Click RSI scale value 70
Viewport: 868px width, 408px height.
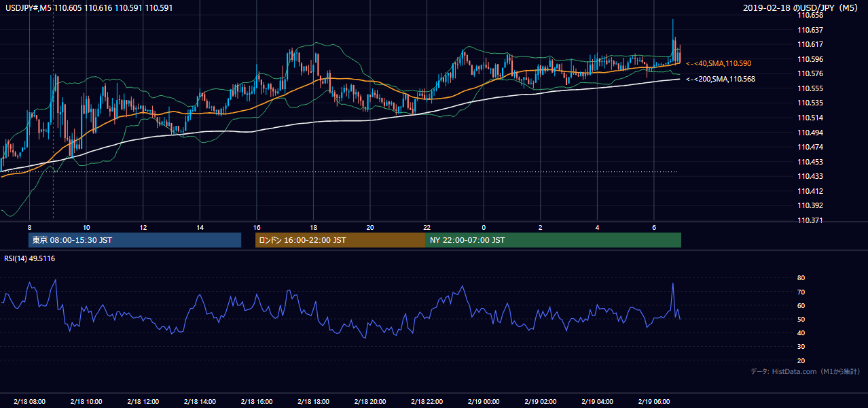(801, 292)
